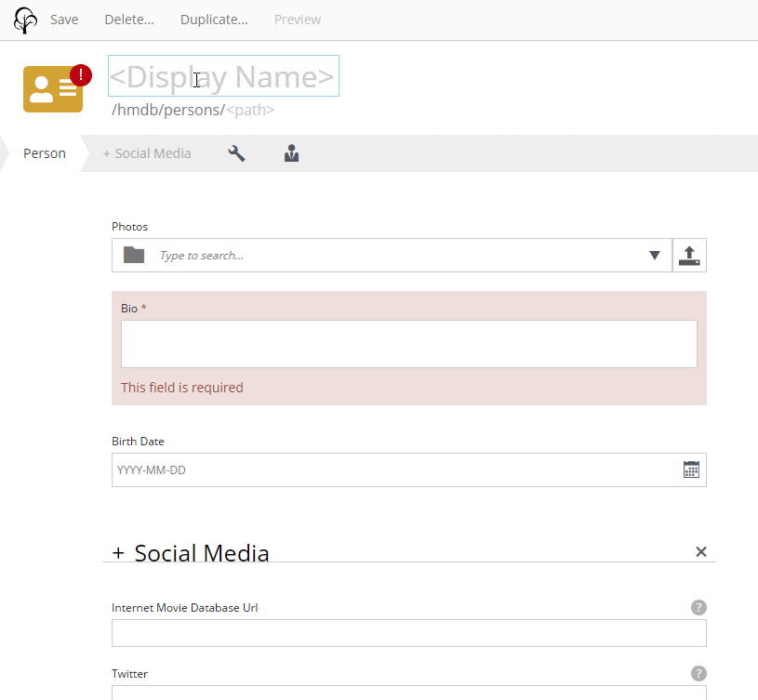Jump to the + Social Media tab
The image size is (758, 700).
click(147, 153)
